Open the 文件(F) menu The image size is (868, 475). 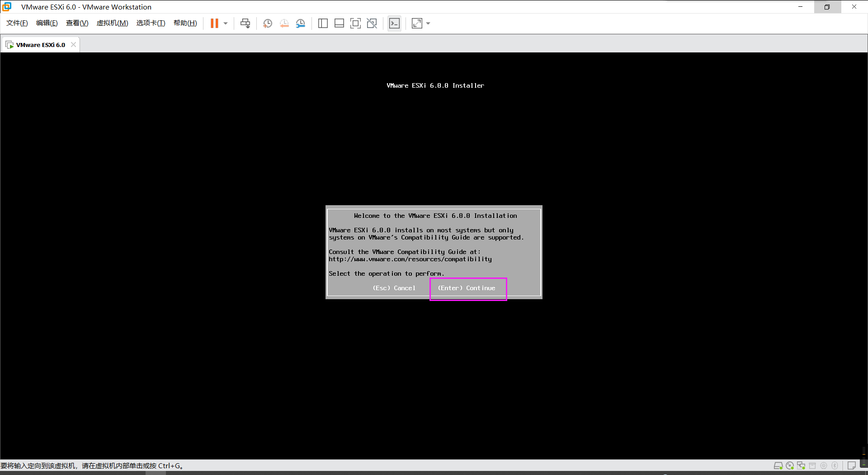[x=17, y=23]
